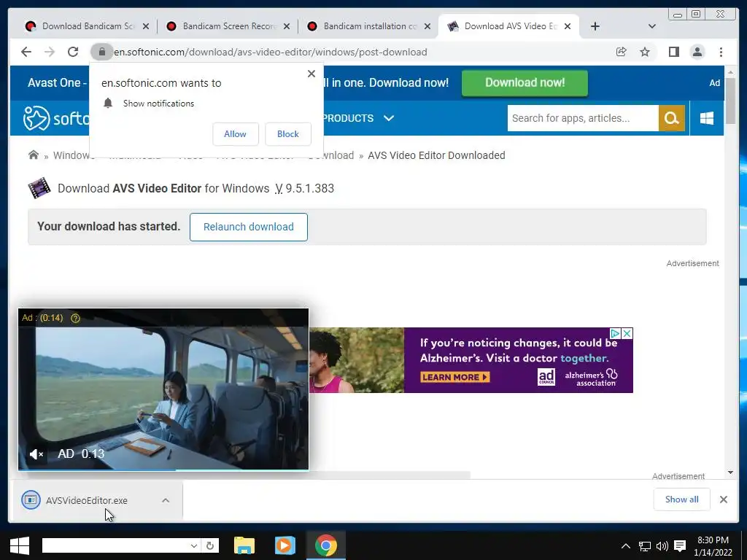The image size is (747, 560).
Task: Open network status tray icon
Action: 645,546
